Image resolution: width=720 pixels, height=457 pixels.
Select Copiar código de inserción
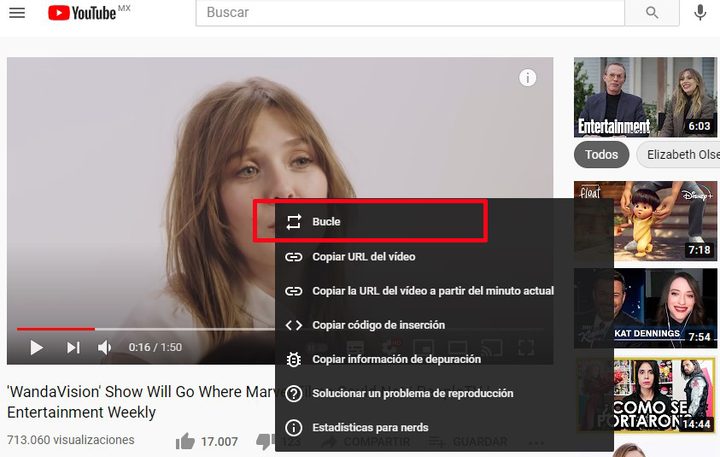444,325
